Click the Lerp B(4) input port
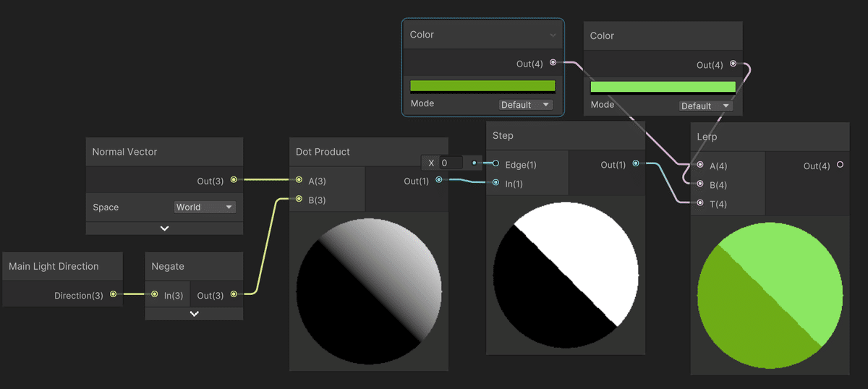Screen dimensions: 868x389 [x=700, y=184]
